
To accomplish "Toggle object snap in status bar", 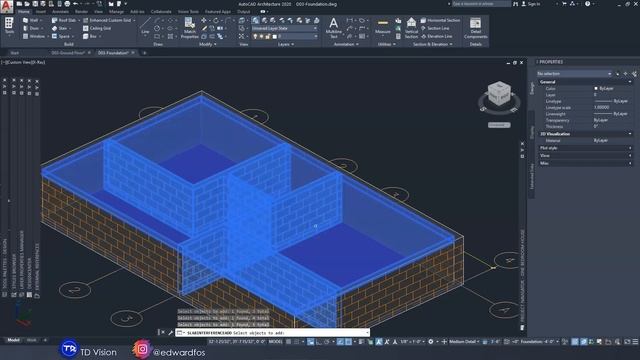I will 348,342.
